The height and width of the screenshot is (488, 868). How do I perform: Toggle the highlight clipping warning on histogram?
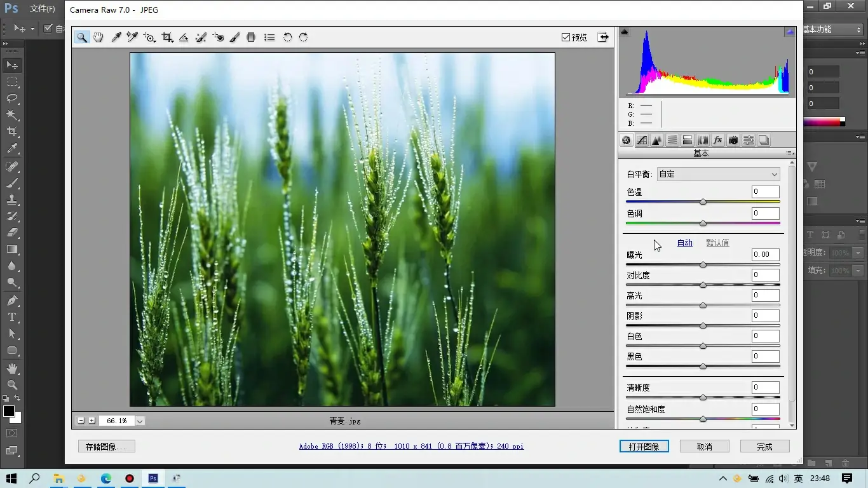pos(790,31)
